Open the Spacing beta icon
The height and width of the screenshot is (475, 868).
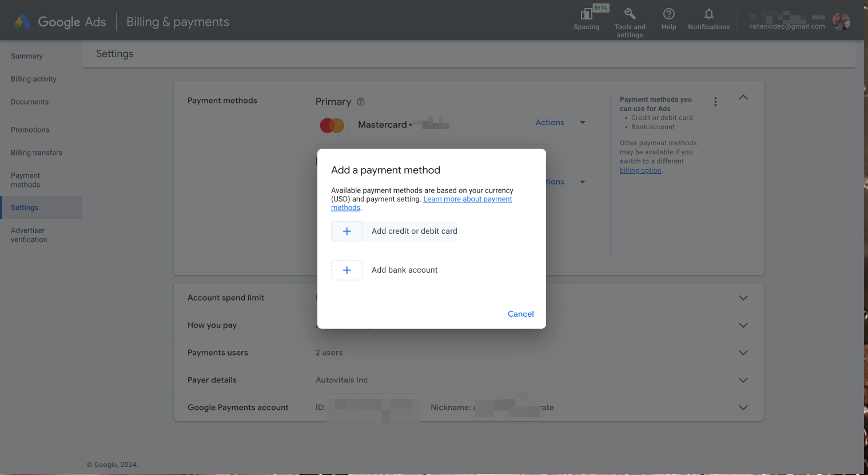tap(587, 14)
